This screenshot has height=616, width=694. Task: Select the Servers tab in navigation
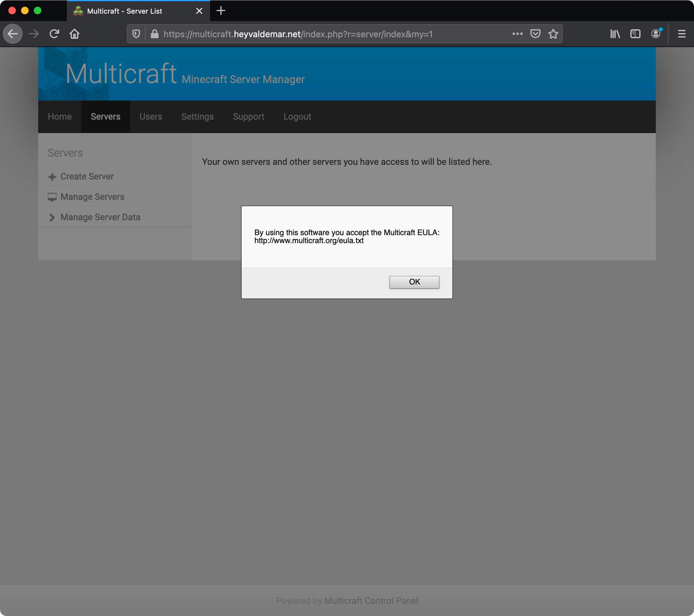105,116
